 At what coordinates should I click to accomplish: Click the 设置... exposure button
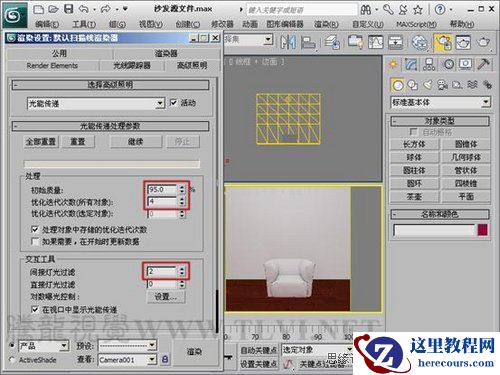click(166, 297)
